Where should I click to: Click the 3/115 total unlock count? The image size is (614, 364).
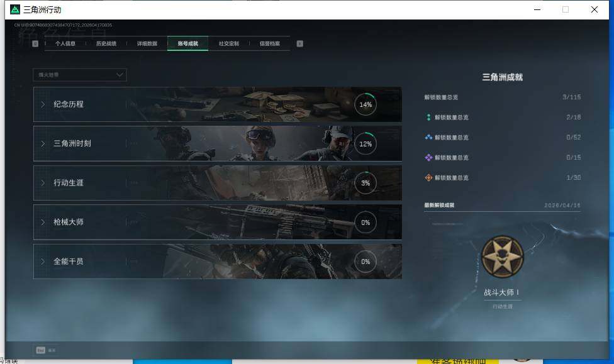coord(572,97)
